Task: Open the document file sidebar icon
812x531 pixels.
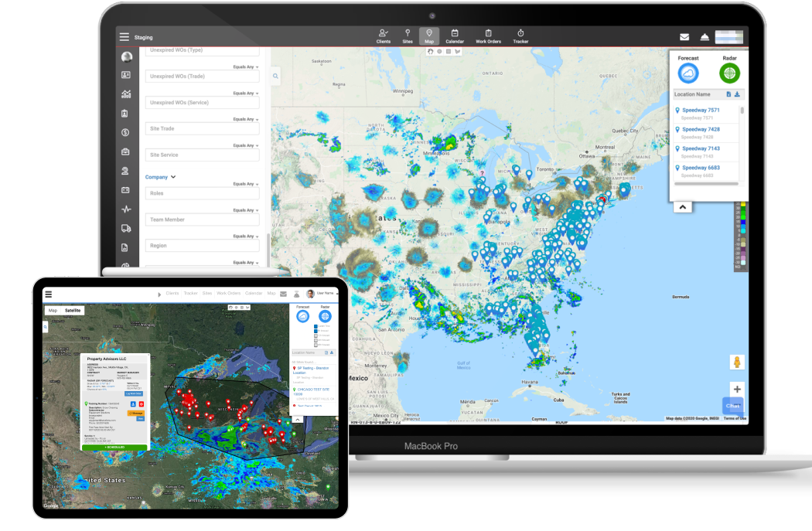Action: tap(125, 247)
